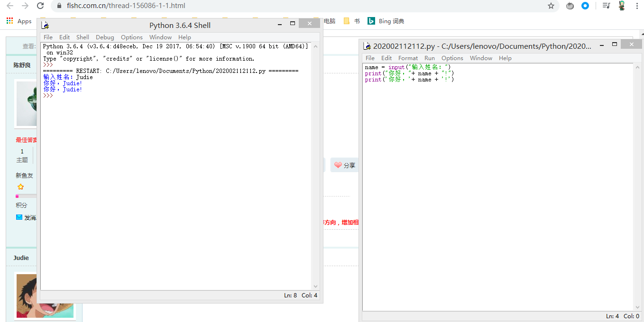Screen dimensions: 644x322
Task: Open Options menu in Python Shell
Action: pos(131,37)
